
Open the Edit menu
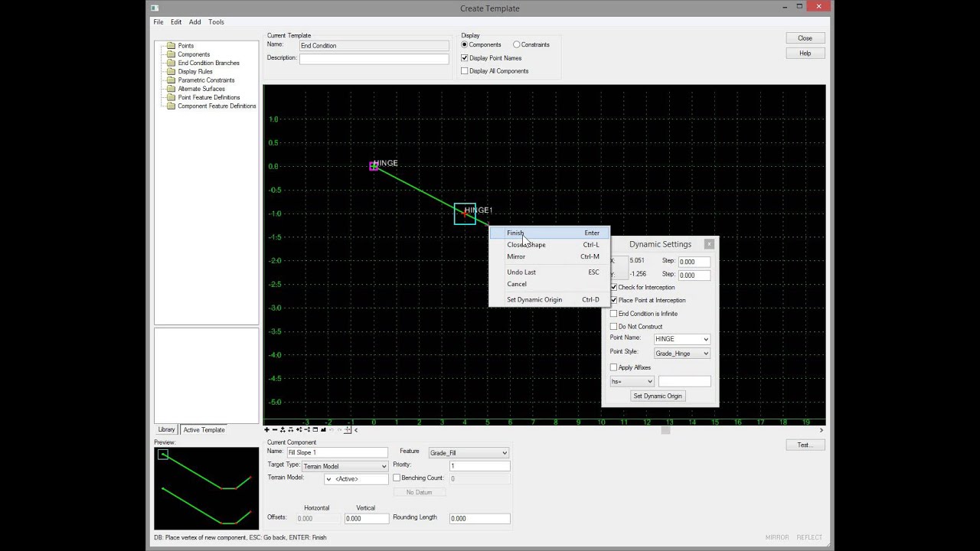pos(176,22)
